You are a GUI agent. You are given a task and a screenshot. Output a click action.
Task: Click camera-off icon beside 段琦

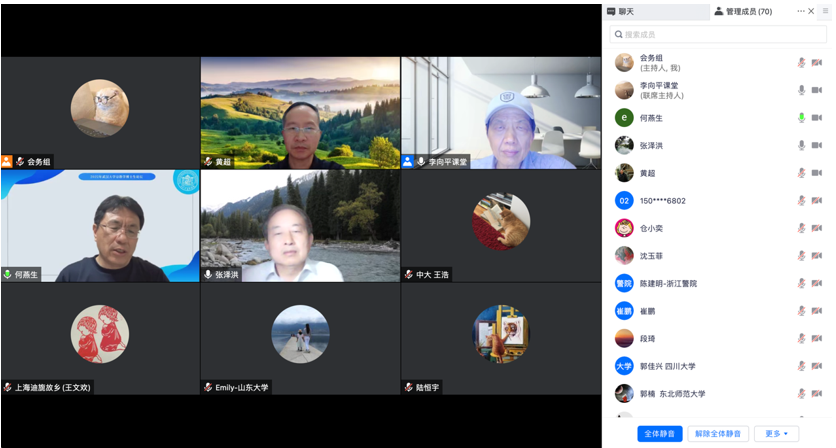pyautogui.click(x=817, y=338)
